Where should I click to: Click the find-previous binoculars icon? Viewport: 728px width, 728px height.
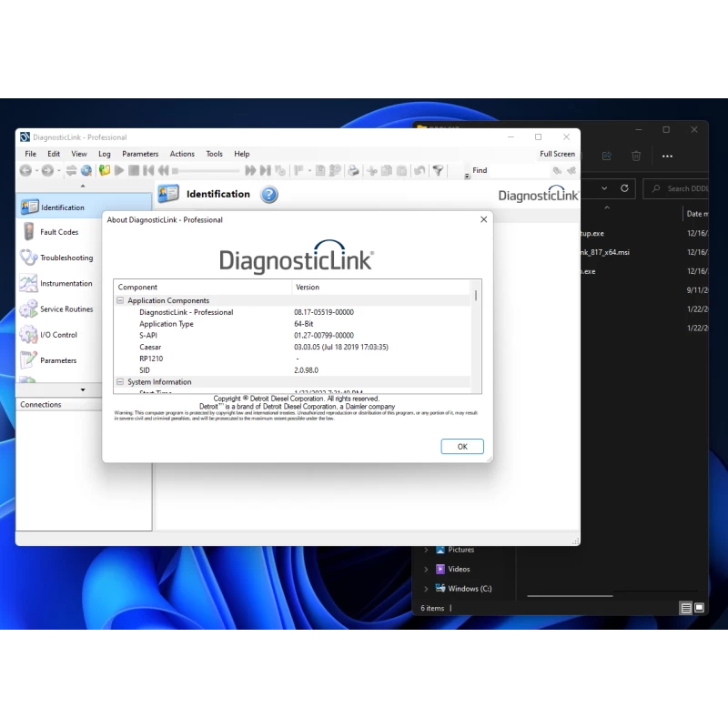point(557,170)
